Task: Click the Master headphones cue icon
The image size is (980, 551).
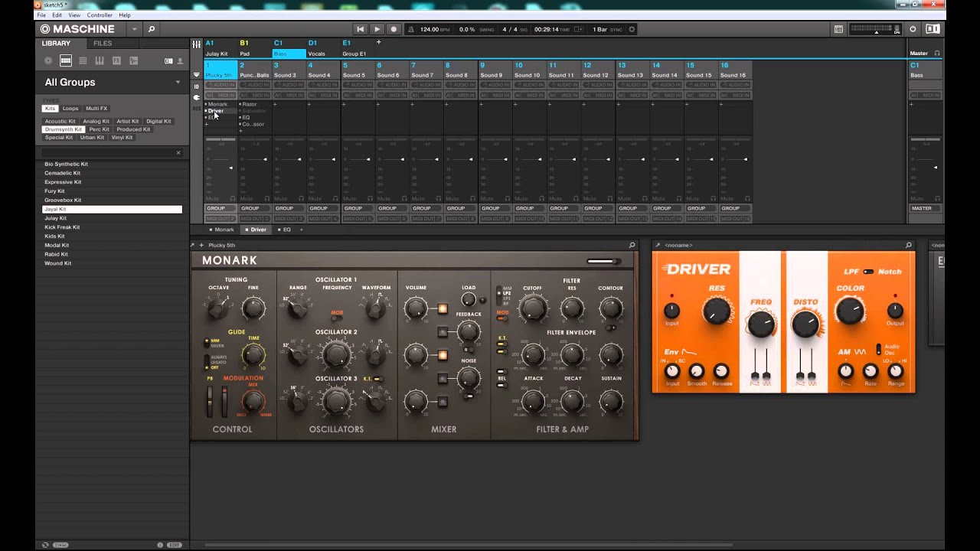Action: [x=937, y=54]
